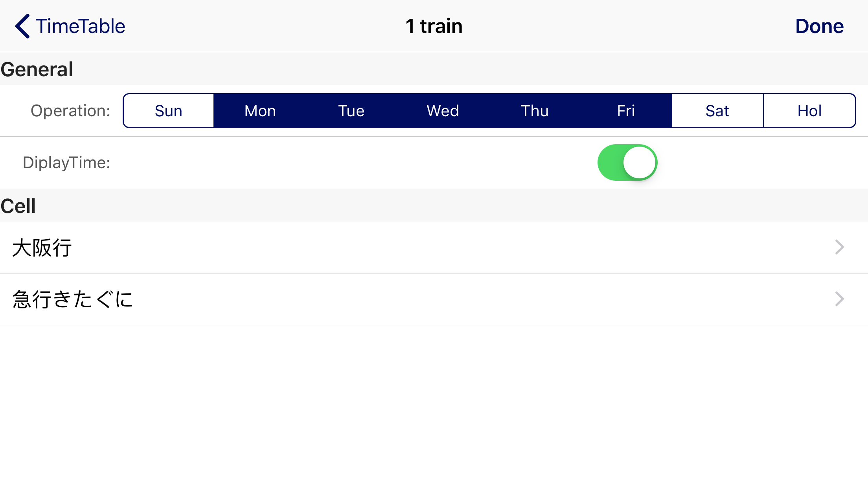868x488 pixels.
Task: Click the Operation: label
Action: (x=70, y=111)
